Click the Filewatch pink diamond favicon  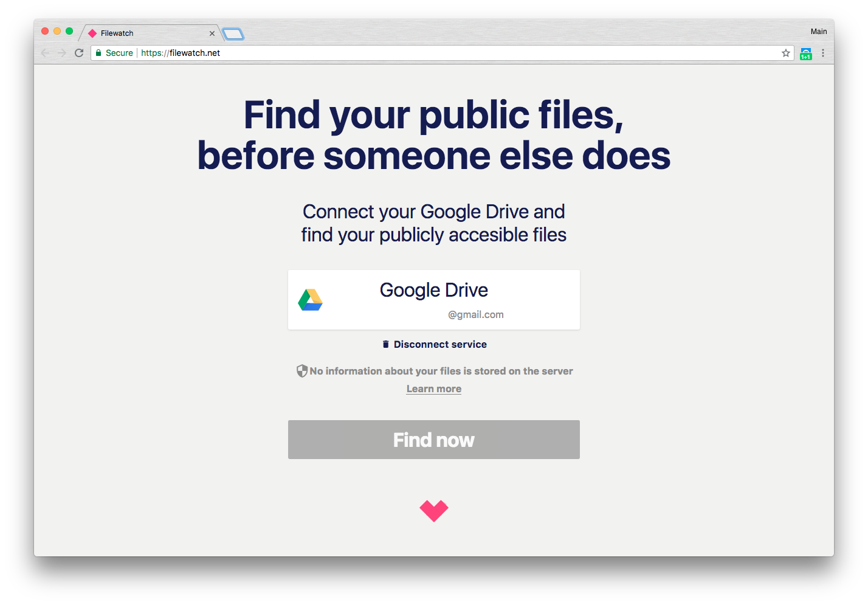click(x=92, y=33)
